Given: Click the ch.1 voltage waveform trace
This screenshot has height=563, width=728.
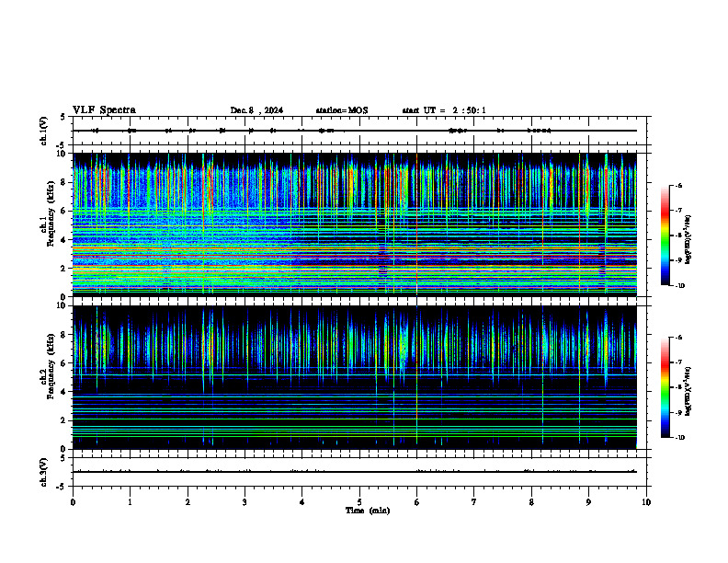Looking at the screenshot, I should [355, 131].
